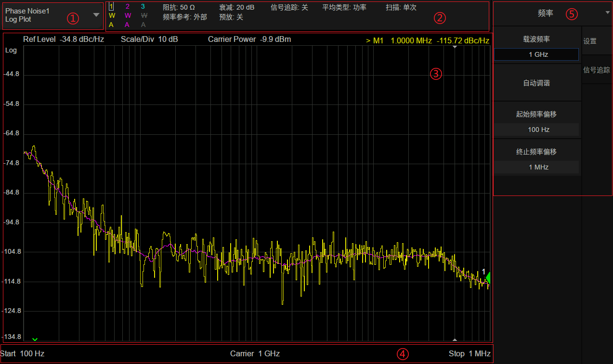
Task: Click the 预放: 关 status entry
Action: coord(231,17)
